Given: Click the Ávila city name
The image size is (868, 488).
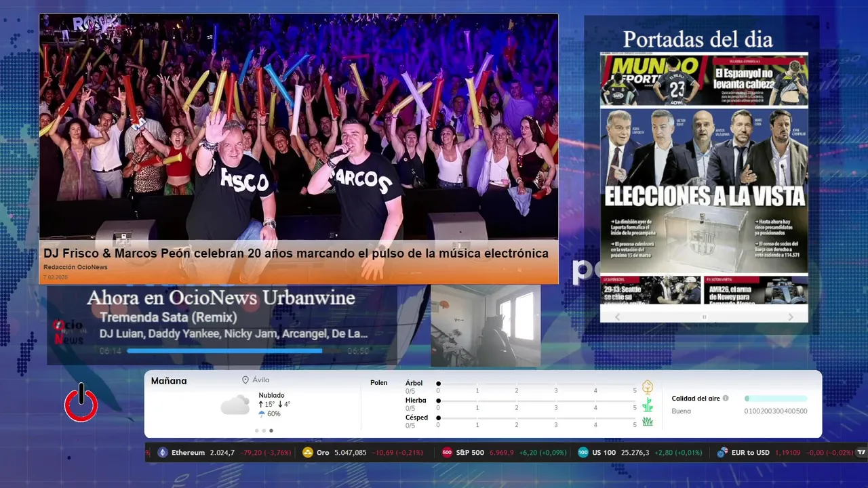Looking at the screenshot, I should tap(260, 380).
